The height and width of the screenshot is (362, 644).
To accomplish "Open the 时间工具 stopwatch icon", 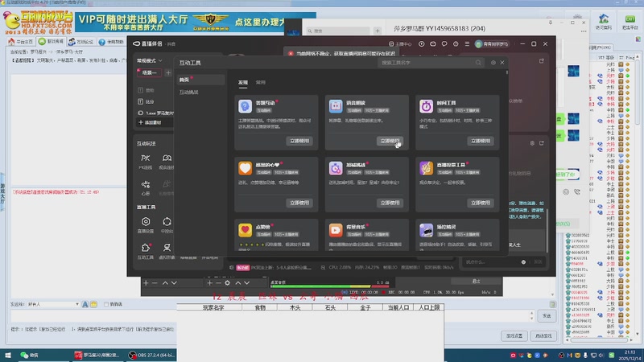I will tap(426, 106).
